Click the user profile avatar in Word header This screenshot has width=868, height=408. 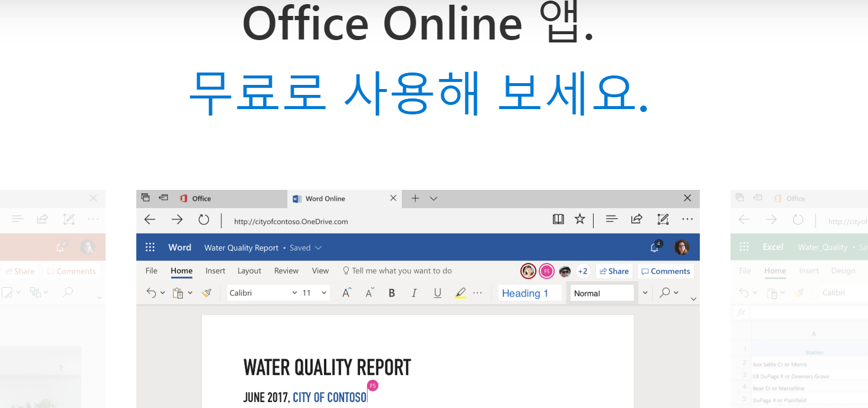tap(682, 248)
